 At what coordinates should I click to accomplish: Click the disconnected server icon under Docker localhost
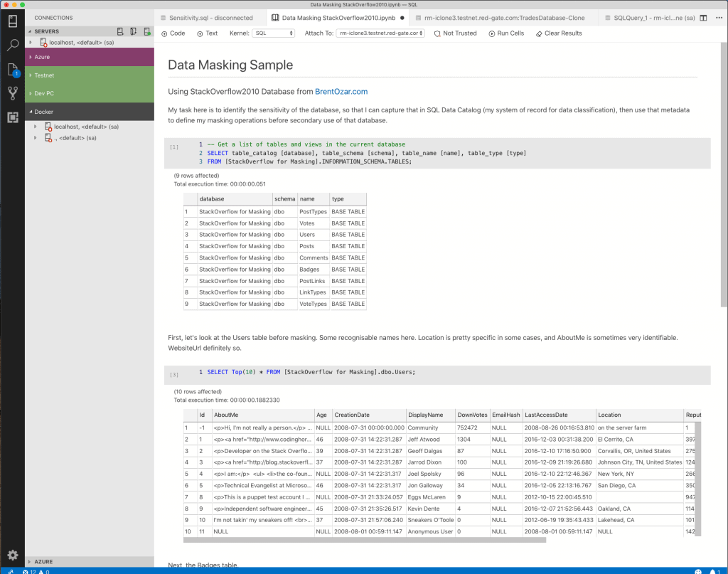coord(48,127)
